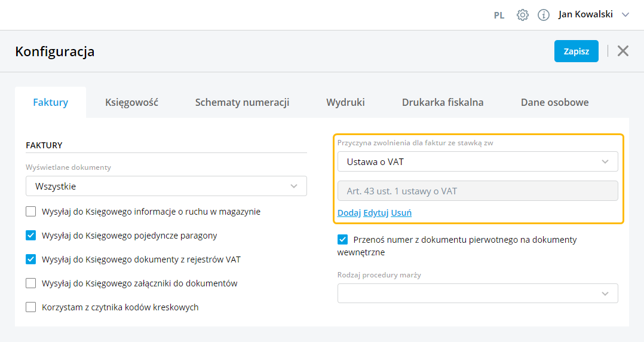This screenshot has height=342, width=644.
Task: Expand Wyświetlane dokumenty dropdown
Action: [166, 186]
